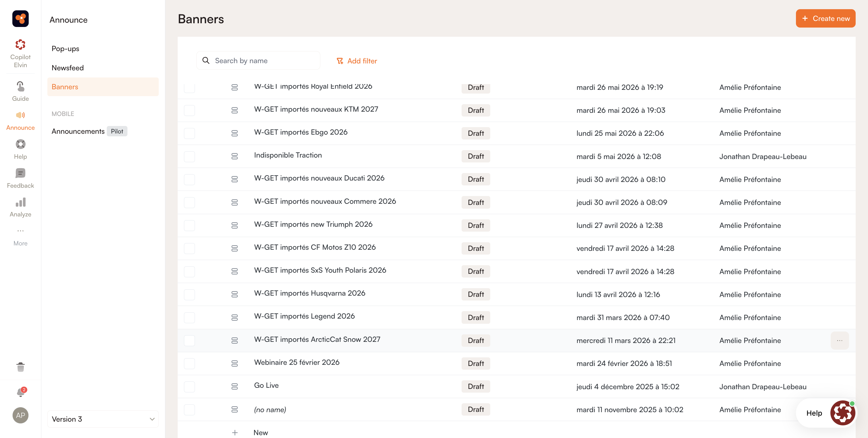Go to Pop-ups section
This screenshot has width=868, height=438.
[x=65, y=49]
